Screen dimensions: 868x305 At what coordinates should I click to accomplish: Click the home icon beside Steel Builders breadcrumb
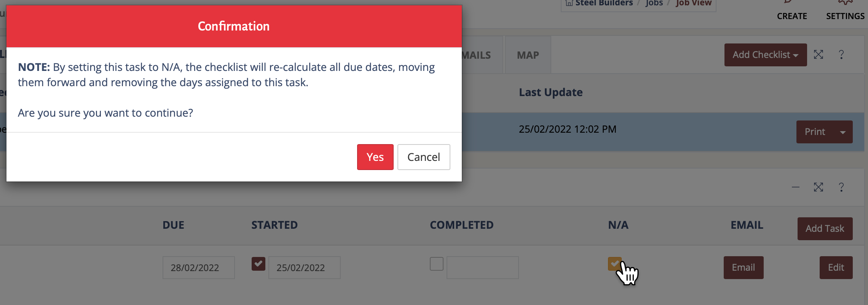[x=569, y=3]
